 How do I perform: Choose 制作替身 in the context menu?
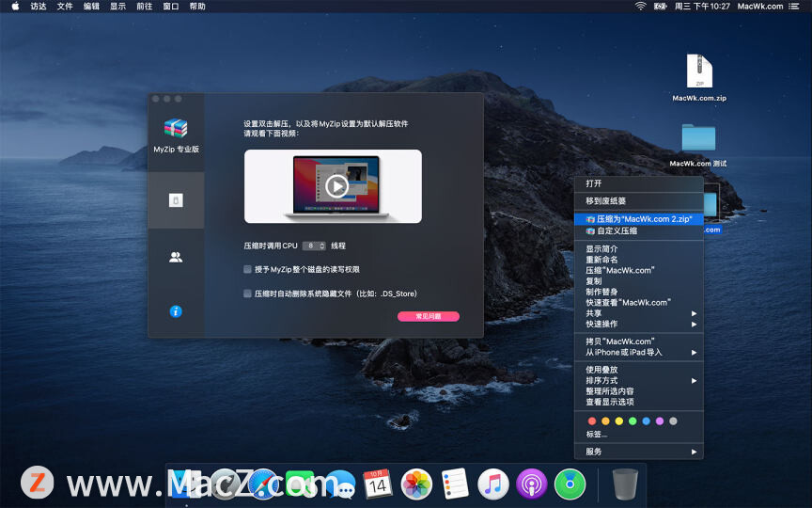638,292
